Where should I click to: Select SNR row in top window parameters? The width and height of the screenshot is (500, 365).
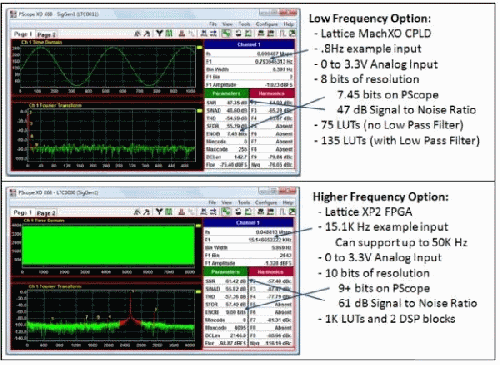(227, 103)
